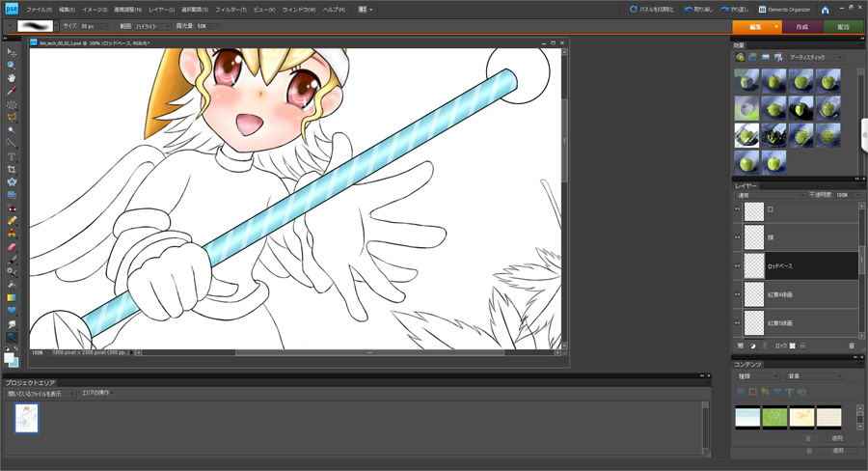The image size is (868, 471).
Task: Toggle visibility of the 口 layer
Action: click(x=738, y=209)
